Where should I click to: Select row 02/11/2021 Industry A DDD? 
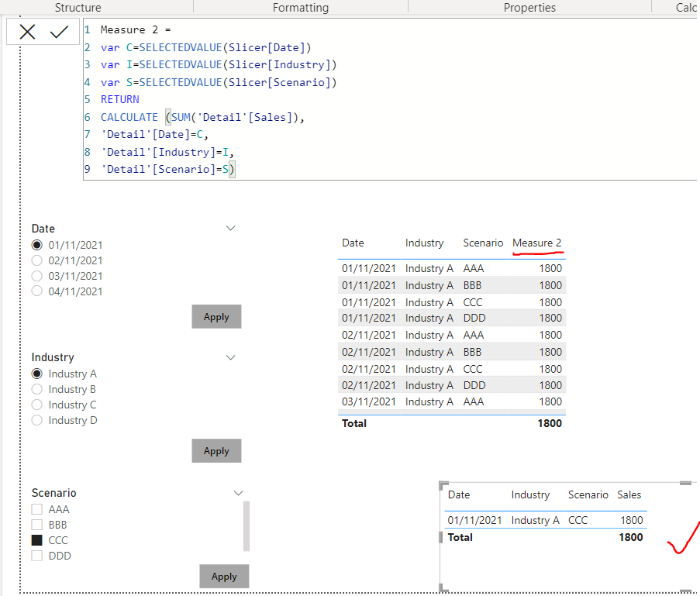[452, 385]
